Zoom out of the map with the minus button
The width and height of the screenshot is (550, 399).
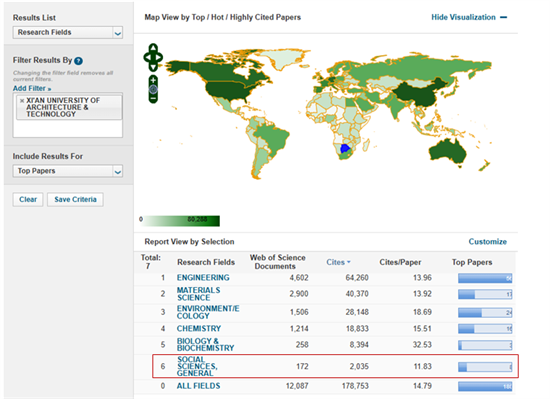click(153, 99)
